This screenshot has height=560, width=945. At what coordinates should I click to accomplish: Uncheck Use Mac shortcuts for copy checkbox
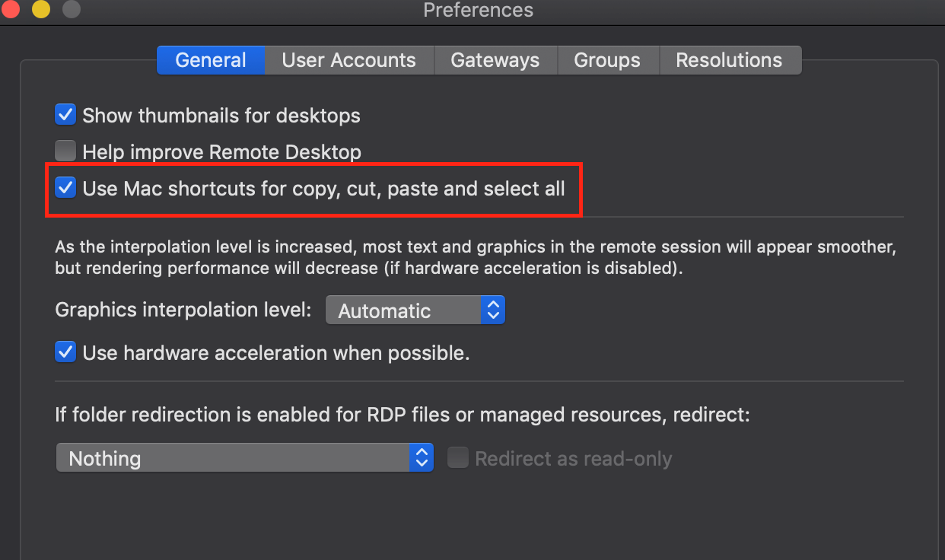65,188
